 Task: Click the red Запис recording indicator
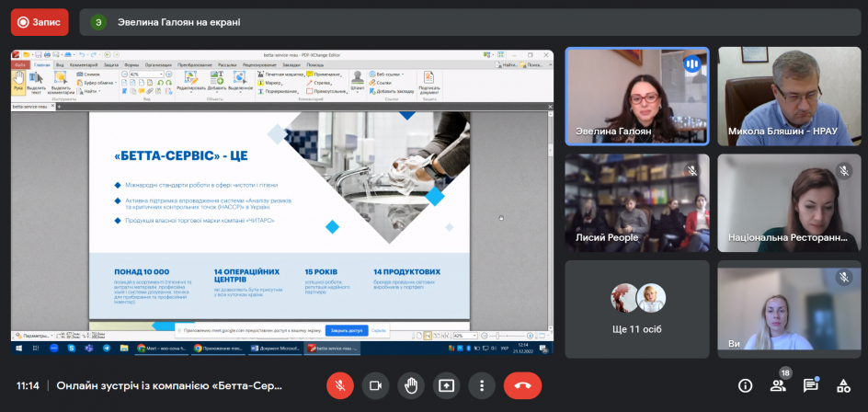[x=40, y=22]
